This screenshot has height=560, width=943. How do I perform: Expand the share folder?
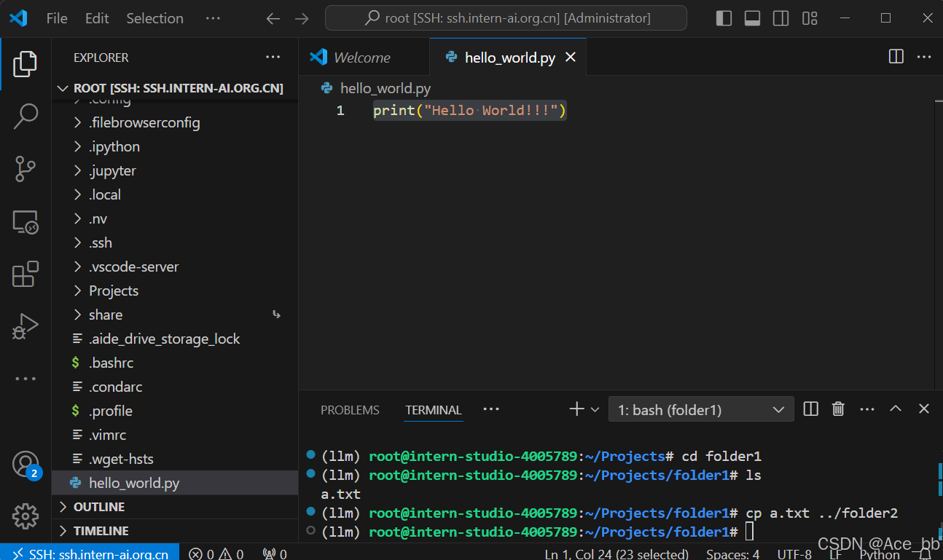click(x=175, y=315)
